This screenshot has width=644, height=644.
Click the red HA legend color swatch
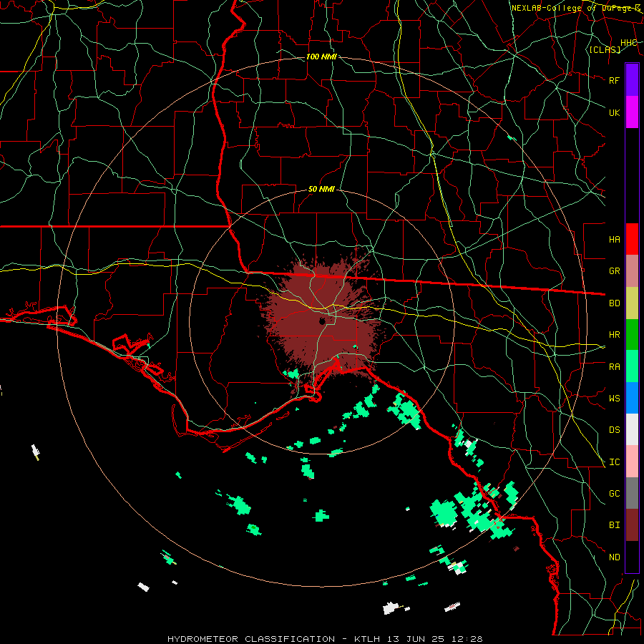[632, 239]
